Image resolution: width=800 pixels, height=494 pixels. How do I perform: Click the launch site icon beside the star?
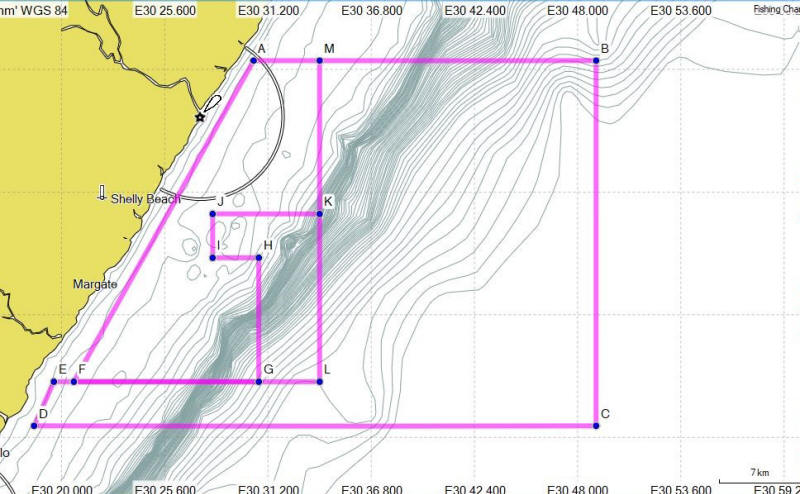click(x=211, y=103)
